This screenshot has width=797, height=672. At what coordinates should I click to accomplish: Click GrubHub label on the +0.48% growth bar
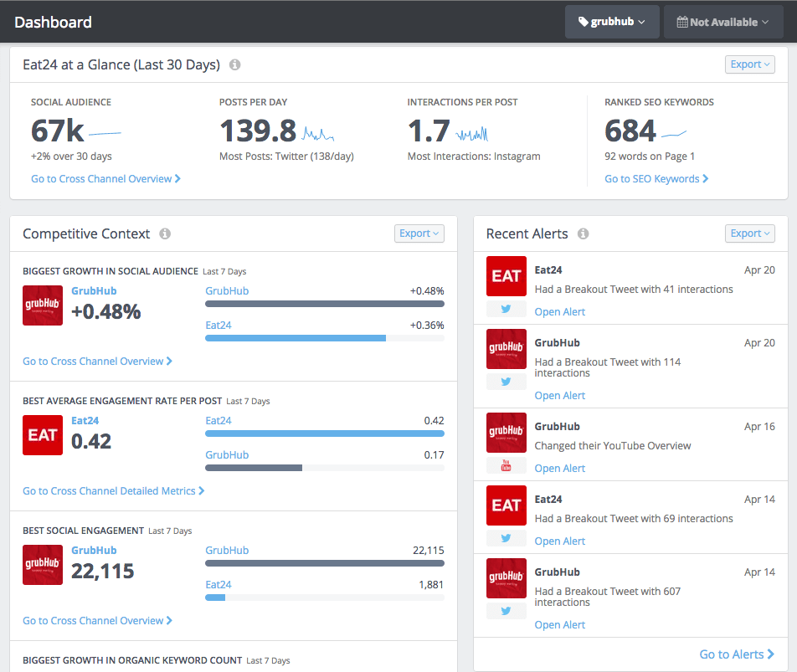[x=227, y=291]
